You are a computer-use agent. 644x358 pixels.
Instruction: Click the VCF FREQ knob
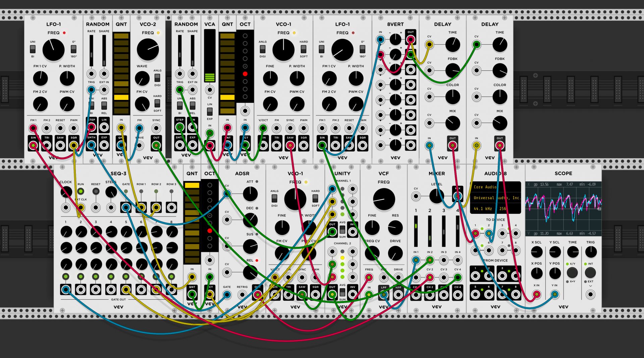(x=384, y=199)
